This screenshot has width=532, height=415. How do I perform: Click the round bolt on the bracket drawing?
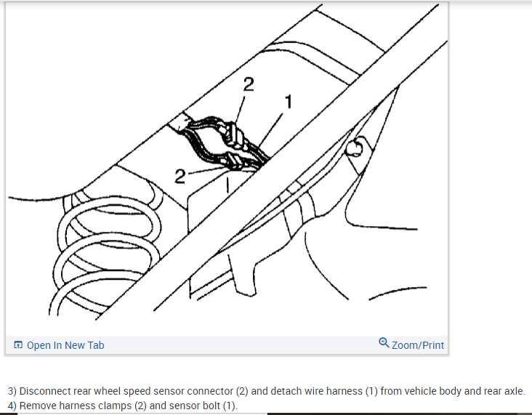point(354,148)
